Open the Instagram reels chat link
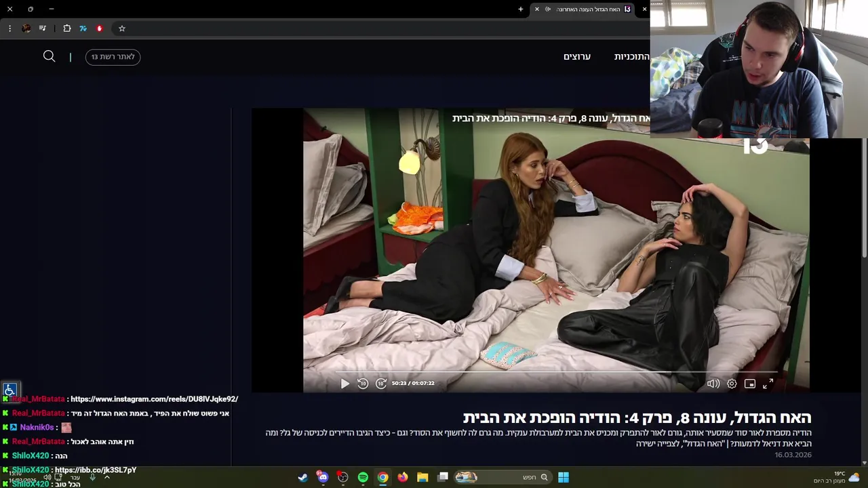 [x=154, y=399]
